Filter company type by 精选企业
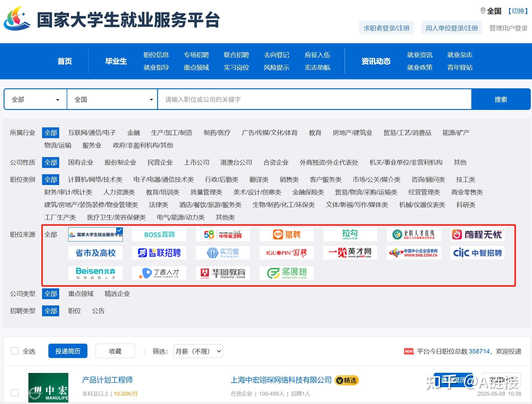The image size is (532, 404). pyautogui.click(x=117, y=294)
